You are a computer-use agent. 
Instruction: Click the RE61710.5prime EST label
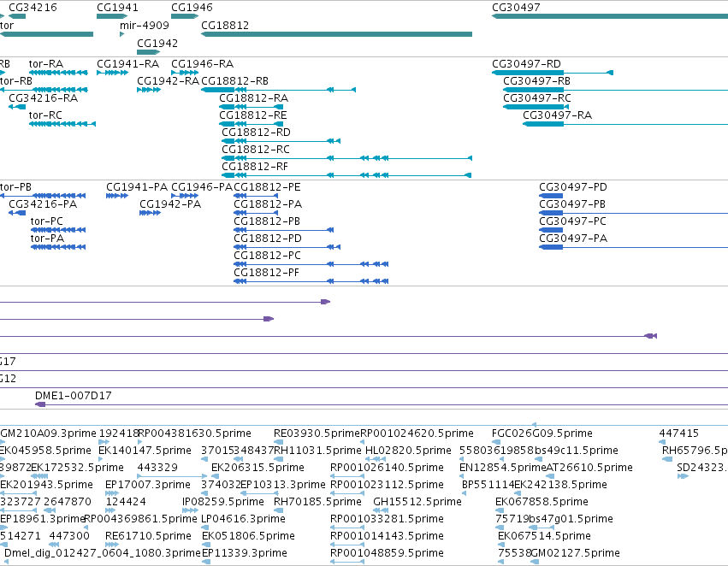pos(148,536)
